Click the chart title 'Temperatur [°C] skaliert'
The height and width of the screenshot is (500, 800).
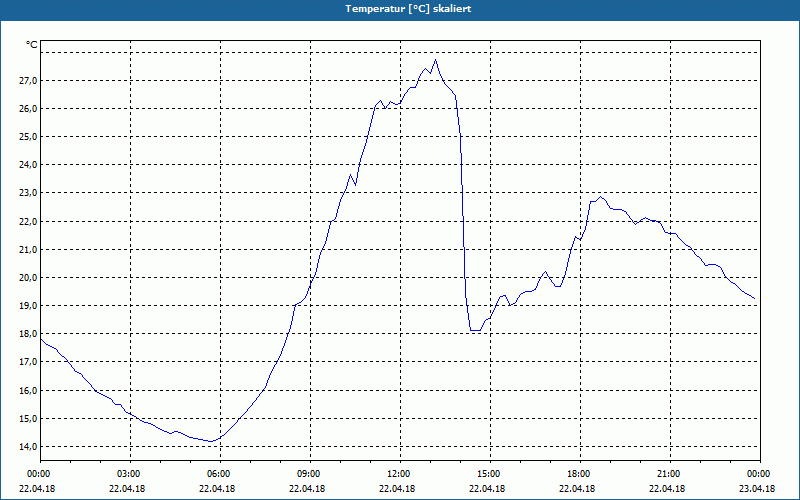[x=408, y=9]
